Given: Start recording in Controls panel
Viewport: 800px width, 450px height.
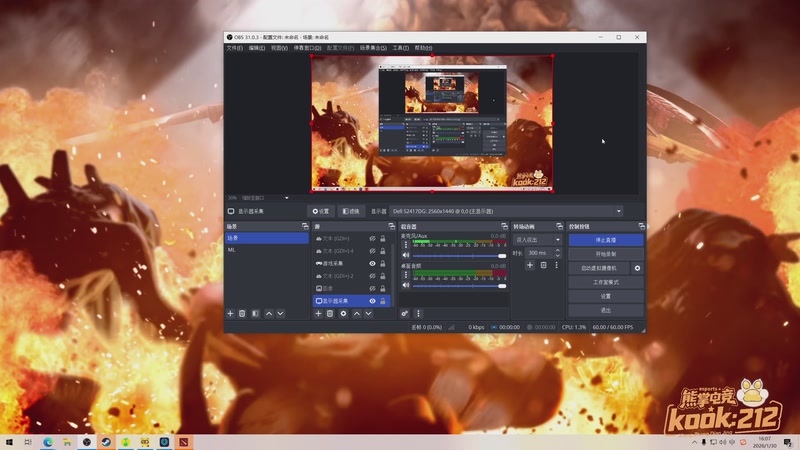Looking at the screenshot, I should point(606,254).
